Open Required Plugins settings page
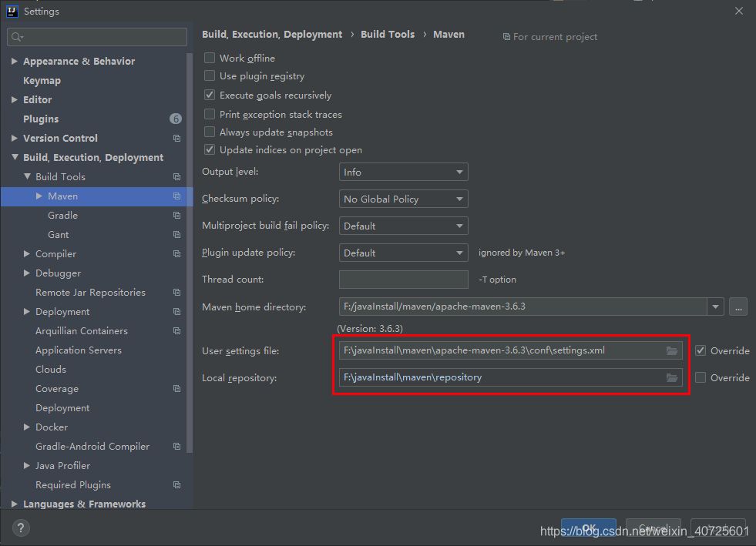The height and width of the screenshot is (546, 756). (73, 485)
